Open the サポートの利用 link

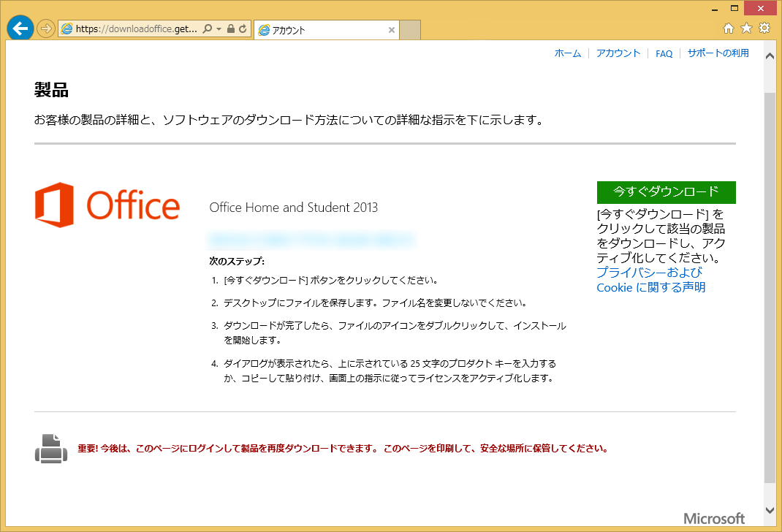point(718,53)
